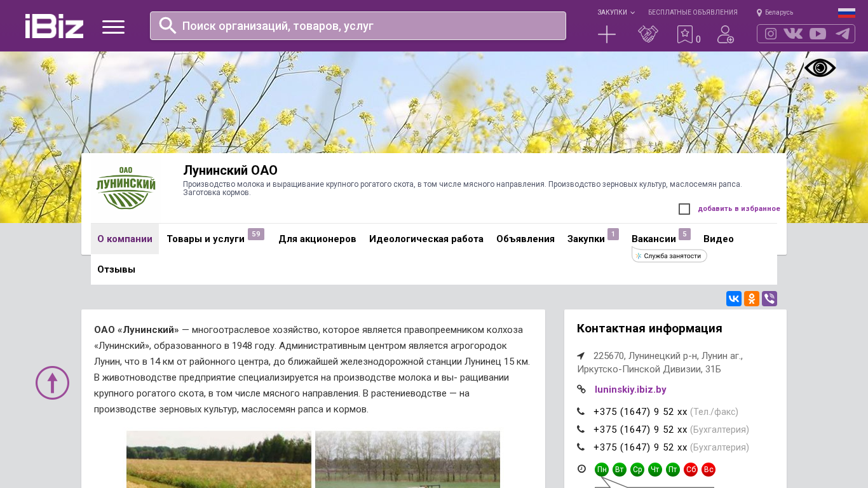This screenshot has height=488, width=868.
Task: Select the О компании tab
Action: pos(125,239)
